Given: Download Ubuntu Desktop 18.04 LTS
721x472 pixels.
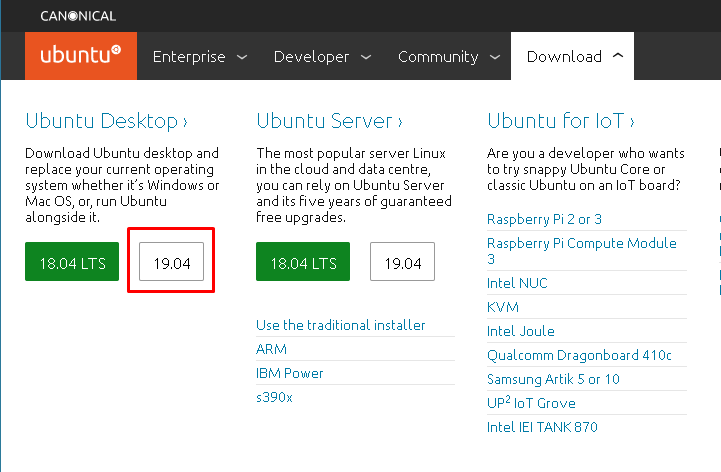Looking at the screenshot, I should pyautogui.click(x=72, y=261).
